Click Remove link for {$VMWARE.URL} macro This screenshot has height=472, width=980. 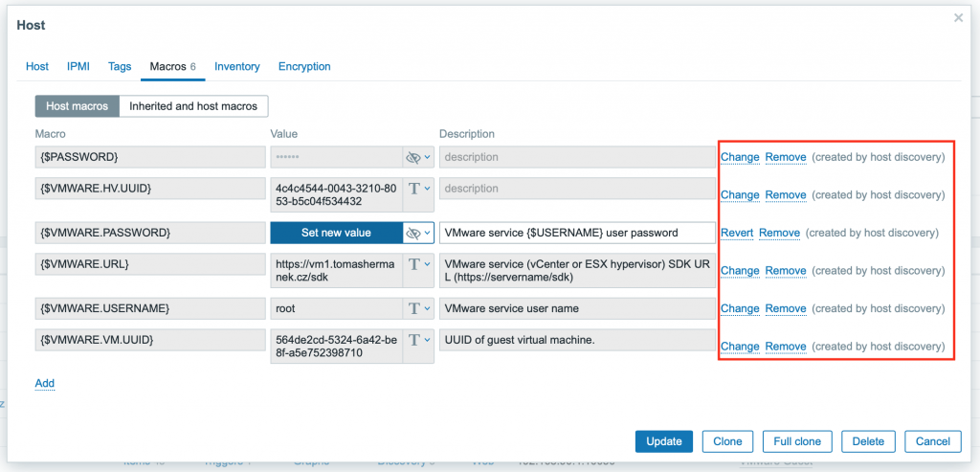pos(785,271)
